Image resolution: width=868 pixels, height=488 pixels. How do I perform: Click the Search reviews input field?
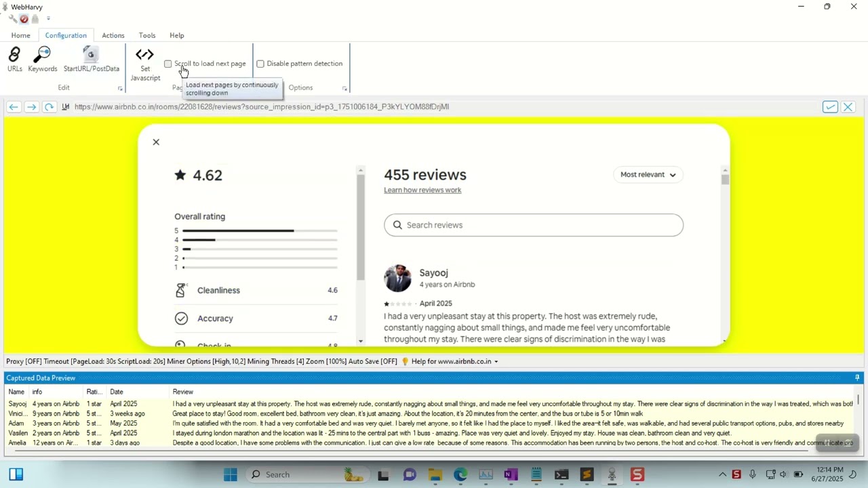pyautogui.click(x=534, y=225)
